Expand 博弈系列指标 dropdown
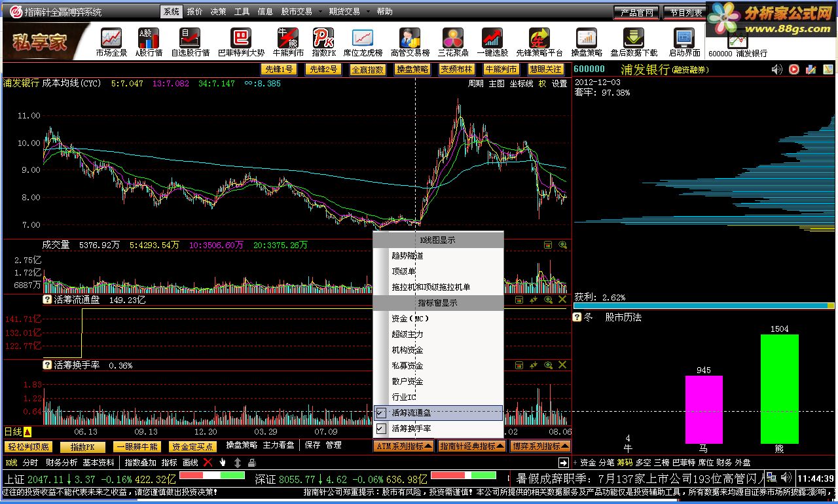 point(540,446)
